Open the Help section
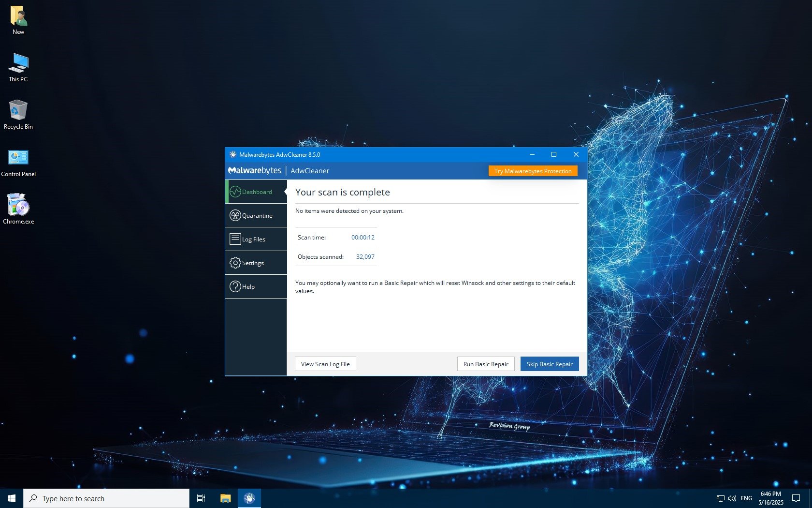The width and height of the screenshot is (812, 508). 256,286
